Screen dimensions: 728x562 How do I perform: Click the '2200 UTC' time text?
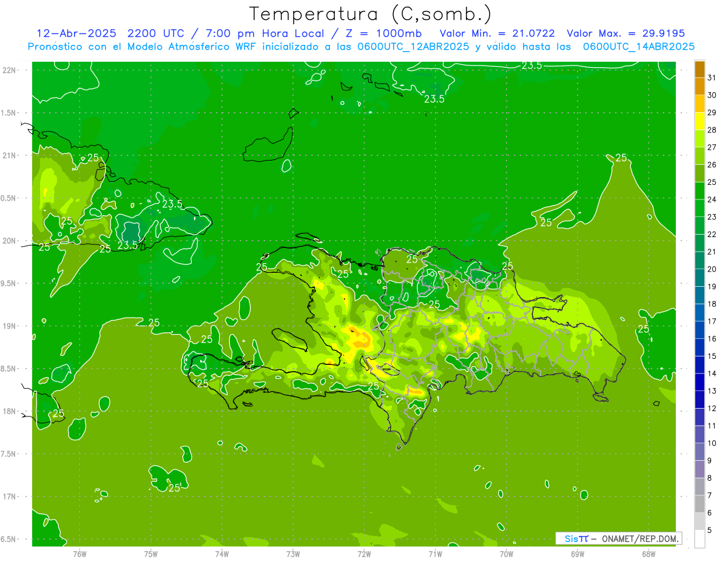157,33
